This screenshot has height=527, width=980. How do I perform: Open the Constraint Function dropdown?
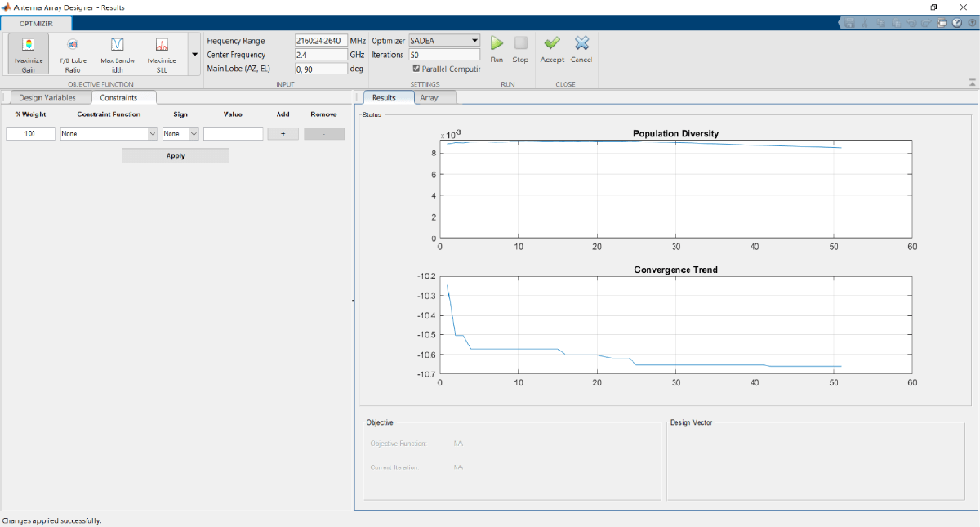pos(109,134)
